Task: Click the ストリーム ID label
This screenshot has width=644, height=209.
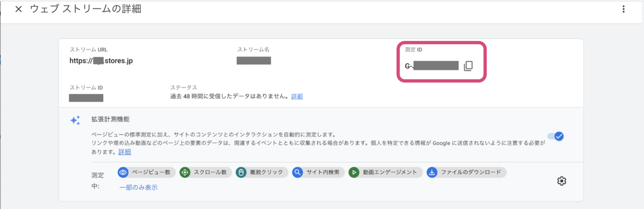Action: 86,87
